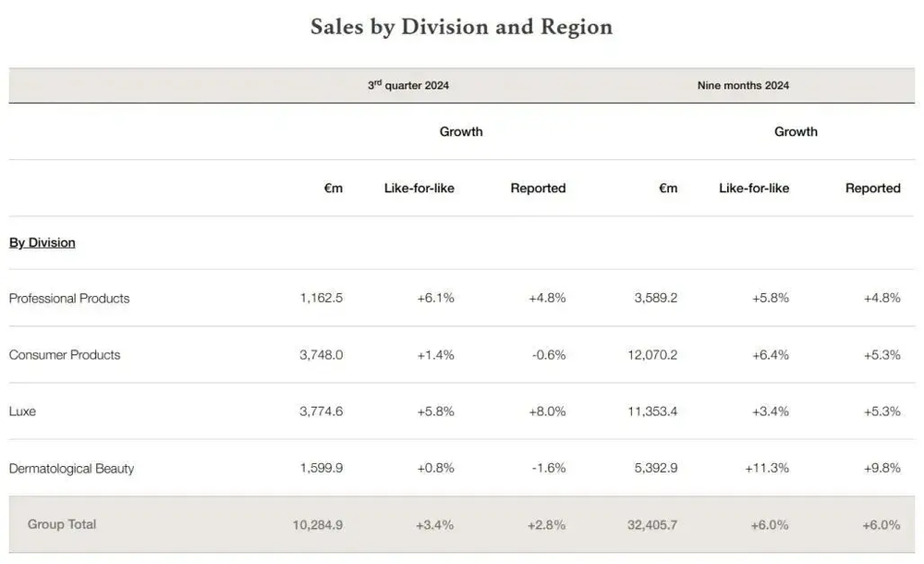This screenshot has width=924, height=564.
Task: Click Consumer Products reported growth -0.6%
Action: (548, 354)
